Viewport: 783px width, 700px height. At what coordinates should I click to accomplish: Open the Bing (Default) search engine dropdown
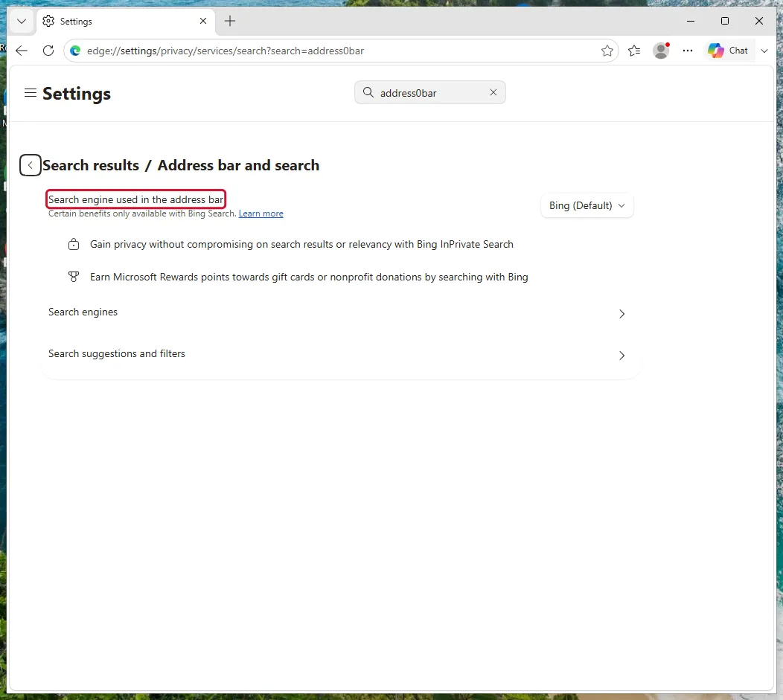tap(587, 205)
